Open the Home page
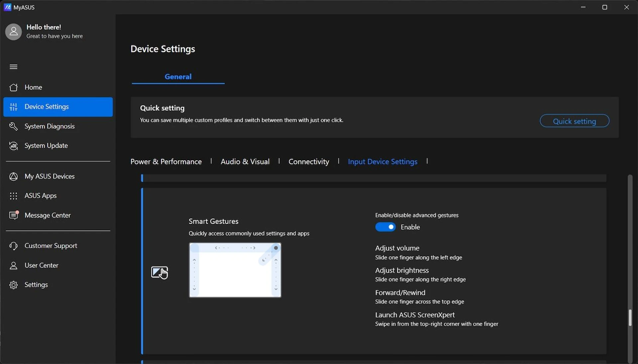 click(58, 87)
